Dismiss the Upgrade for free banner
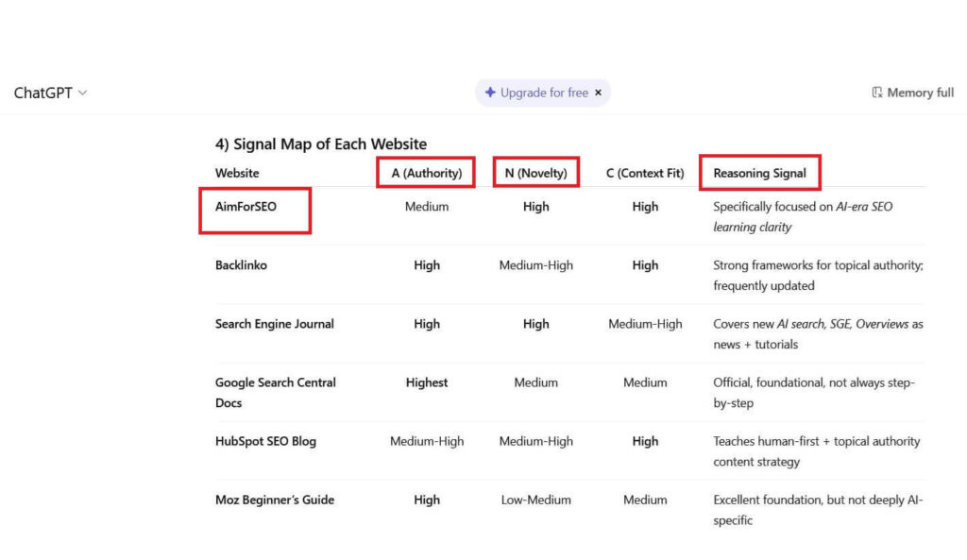 (599, 93)
